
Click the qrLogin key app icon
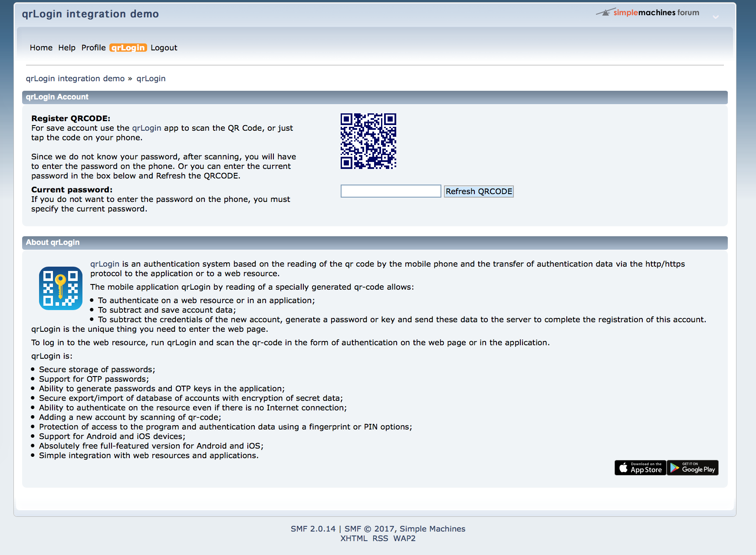point(61,288)
